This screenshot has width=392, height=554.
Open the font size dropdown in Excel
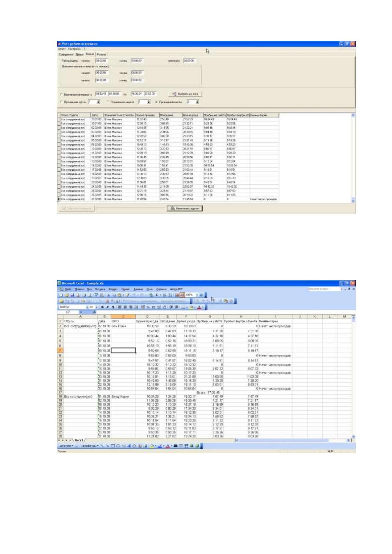coord(97,307)
